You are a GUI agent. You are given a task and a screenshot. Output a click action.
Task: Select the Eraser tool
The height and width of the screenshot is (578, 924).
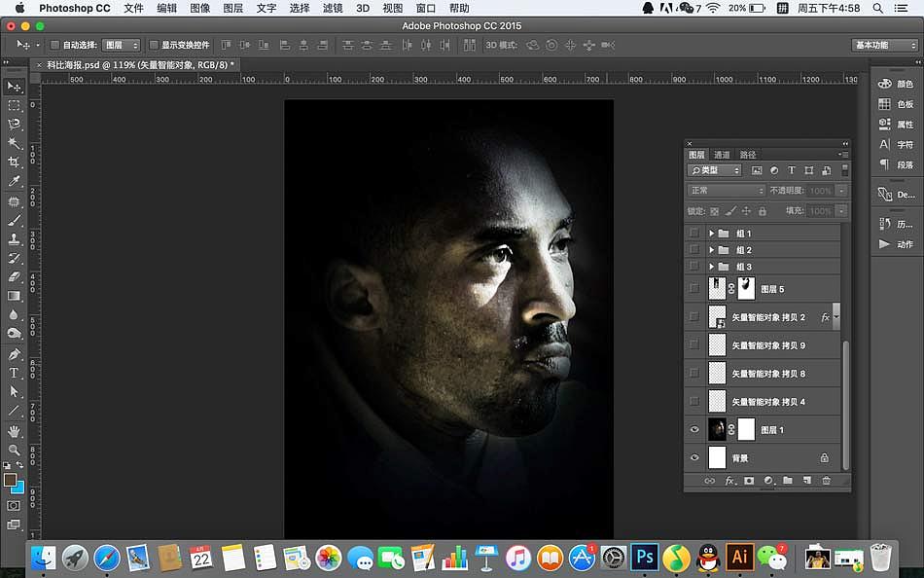pyautogui.click(x=15, y=277)
